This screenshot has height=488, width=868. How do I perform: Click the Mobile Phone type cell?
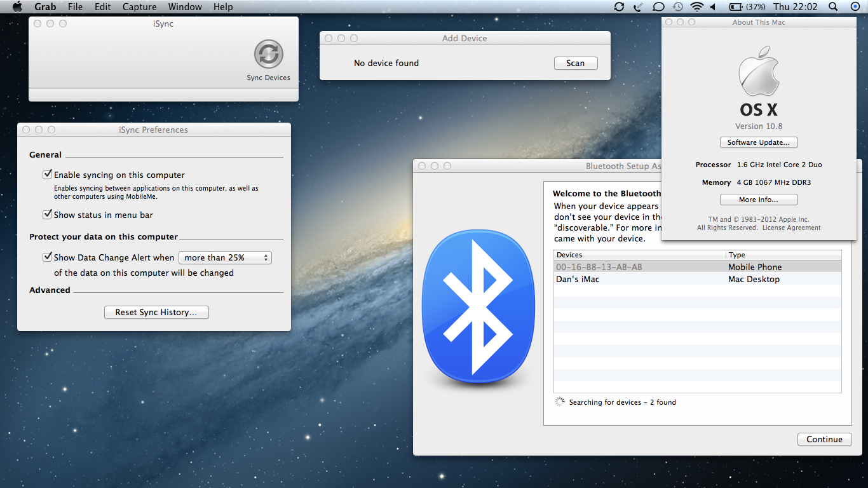[755, 267]
